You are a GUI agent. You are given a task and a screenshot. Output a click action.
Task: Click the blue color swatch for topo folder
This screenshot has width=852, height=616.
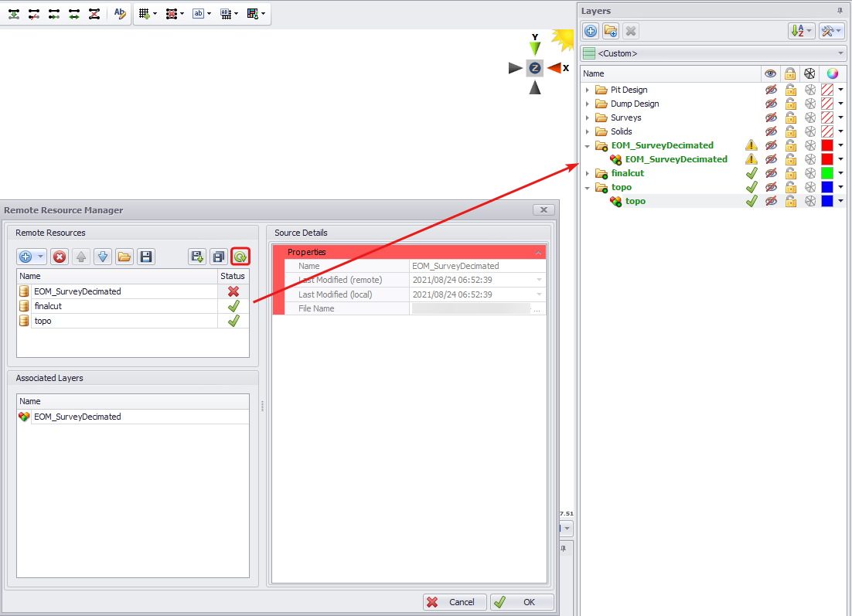pyautogui.click(x=827, y=187)
